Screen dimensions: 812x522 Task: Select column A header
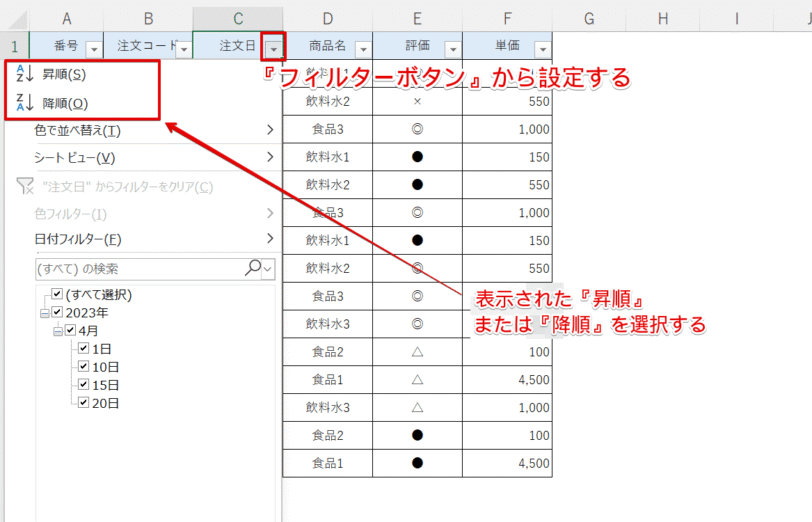pyautogui.click(x=66, y=19)
